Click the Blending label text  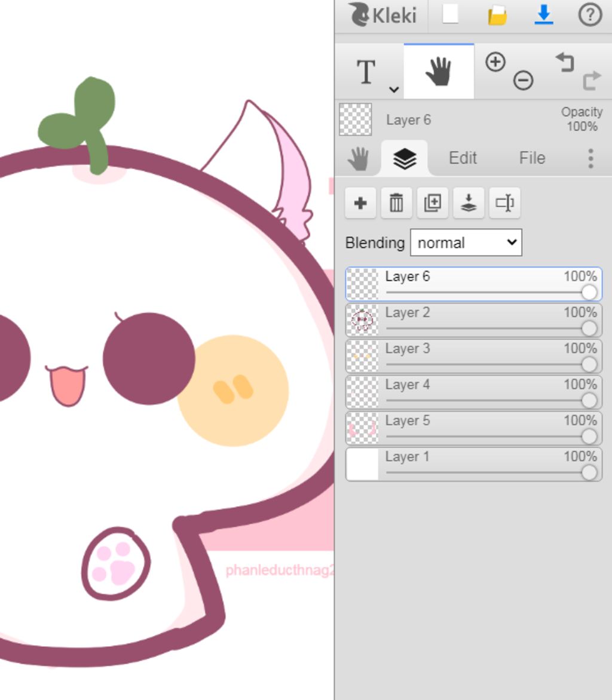[x=375, y=243]
